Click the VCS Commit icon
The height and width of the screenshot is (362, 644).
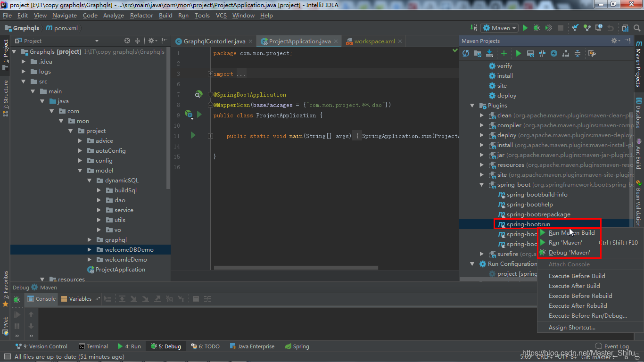pyautogui.click(x=587, y=28)
